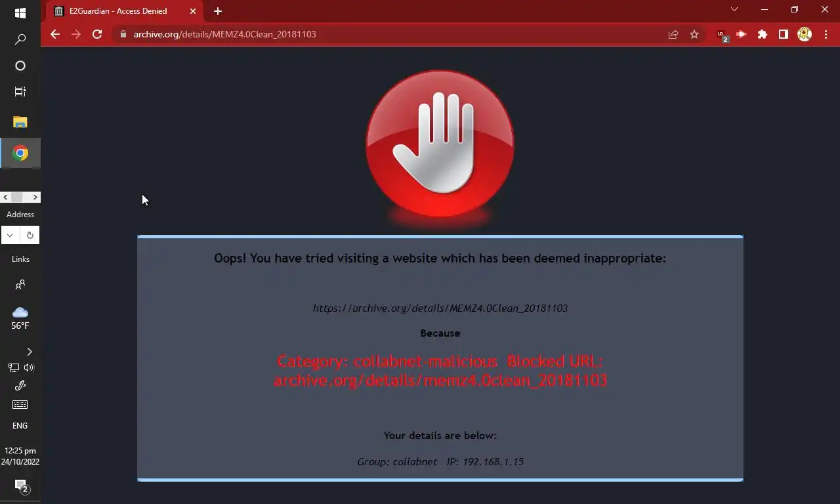Mute via the taskbar volume speaker icon
Screen dimensions: 840x504
(x=30, y=367)
